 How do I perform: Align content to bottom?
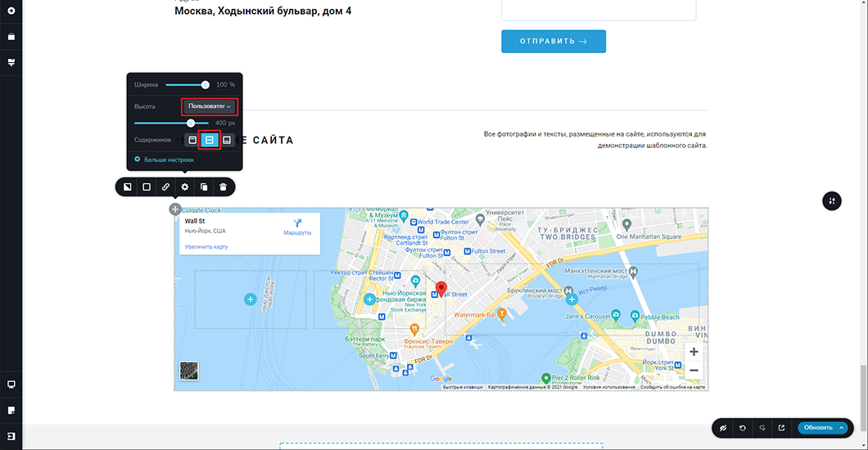tap(226, 140)
